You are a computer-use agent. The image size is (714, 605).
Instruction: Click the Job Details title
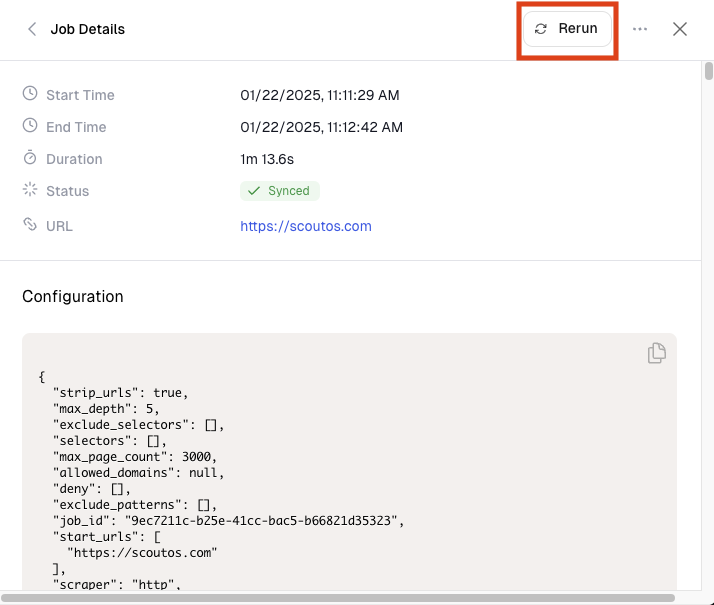[x=88, y=29]
